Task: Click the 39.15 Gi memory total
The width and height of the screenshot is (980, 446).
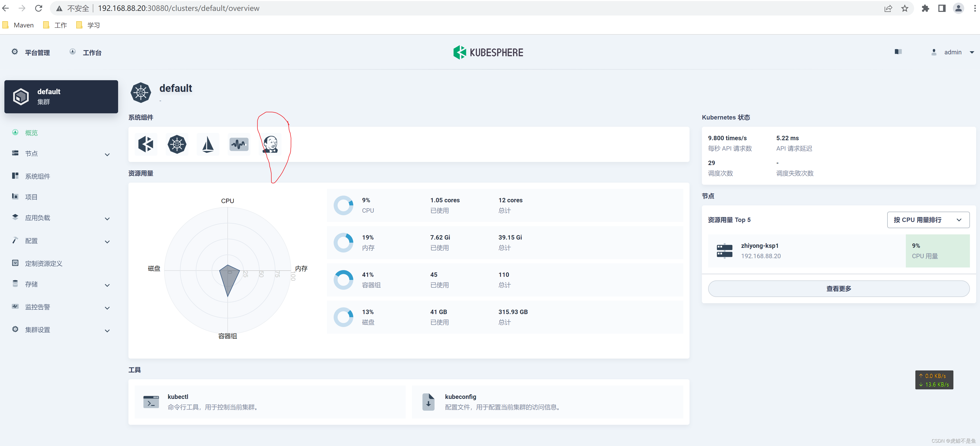Action: tap(510, 238)
